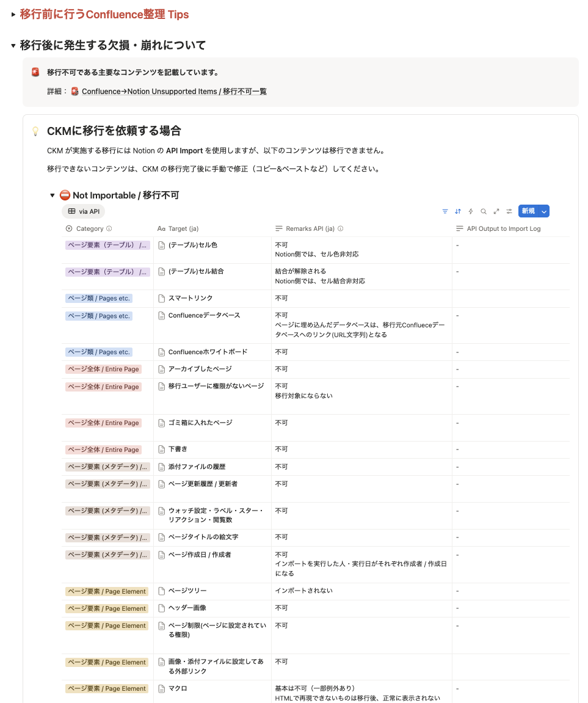Click the table icon in via API tab

pyautogui.click(x=71, y=211)
